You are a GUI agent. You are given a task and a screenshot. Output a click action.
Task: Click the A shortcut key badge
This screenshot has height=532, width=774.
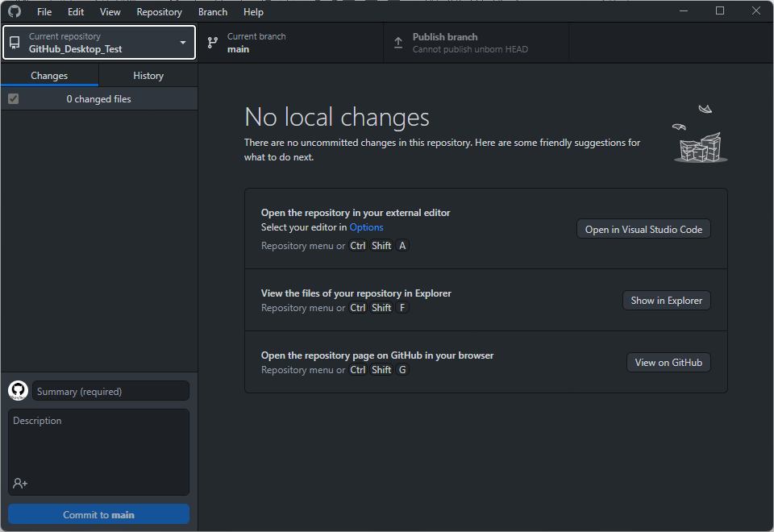[402, 245]
